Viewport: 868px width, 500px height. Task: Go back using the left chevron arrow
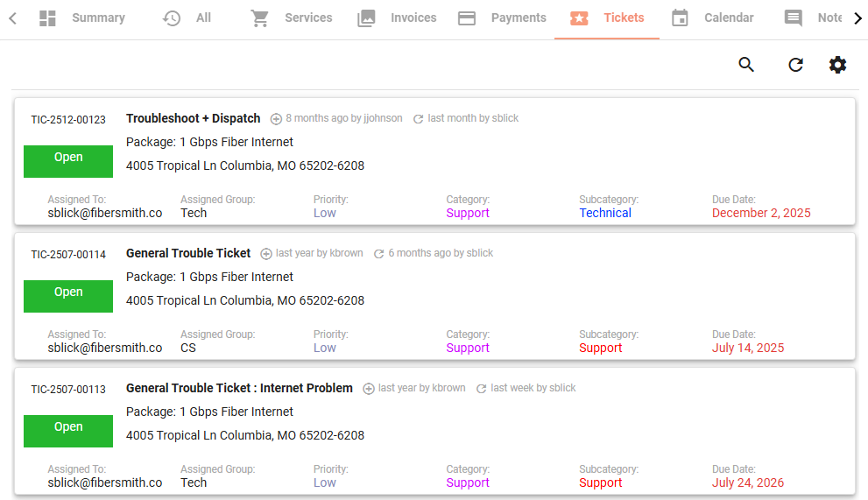pos(13,18)
